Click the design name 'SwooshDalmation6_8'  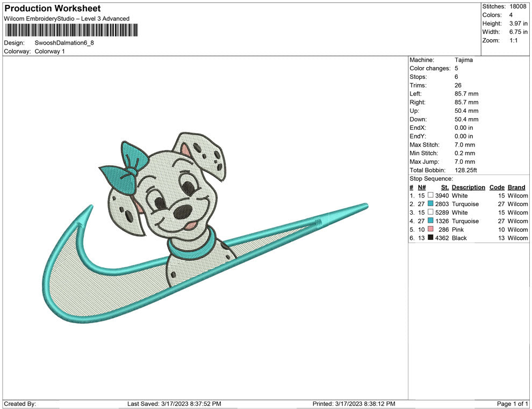[x=64, y=43]
